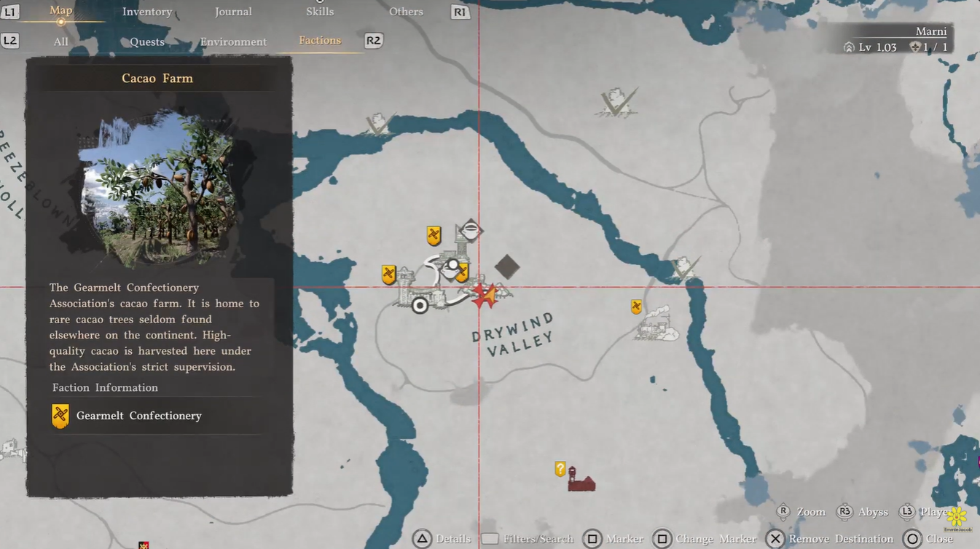The image size is (980, 549).
Task: Click the Lv 1.03 level indicator
Action: coord(871,47)
